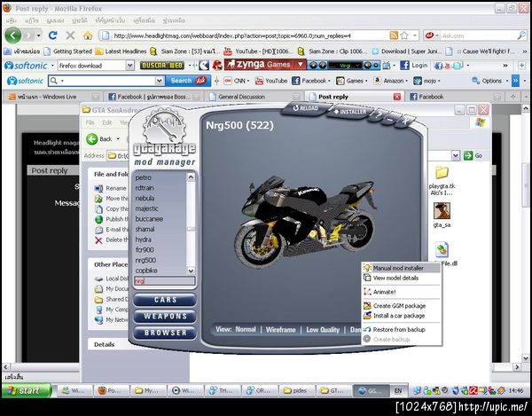This screenshot has height=416, width=532.
Task: Choose Create GGM package menu item
Action: coord(402,306)
